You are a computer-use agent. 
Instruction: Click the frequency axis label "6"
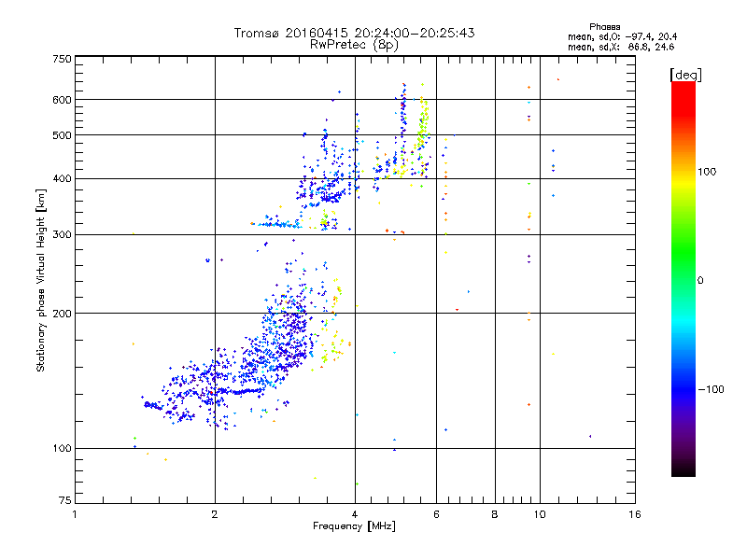[436, 515]
